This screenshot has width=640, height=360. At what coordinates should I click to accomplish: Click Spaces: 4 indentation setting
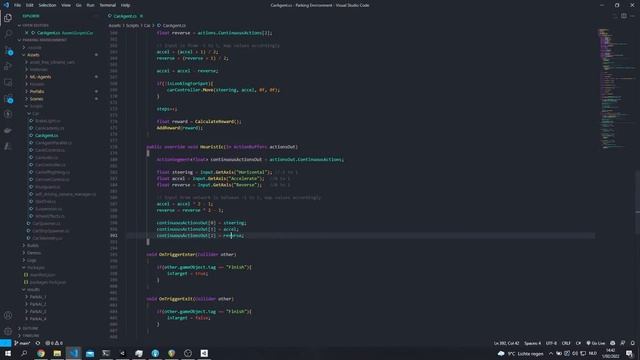tap(533, 343)
